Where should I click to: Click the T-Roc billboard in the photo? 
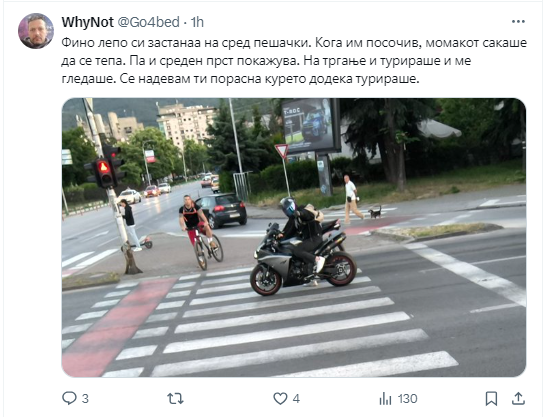(x=310, y=125)
